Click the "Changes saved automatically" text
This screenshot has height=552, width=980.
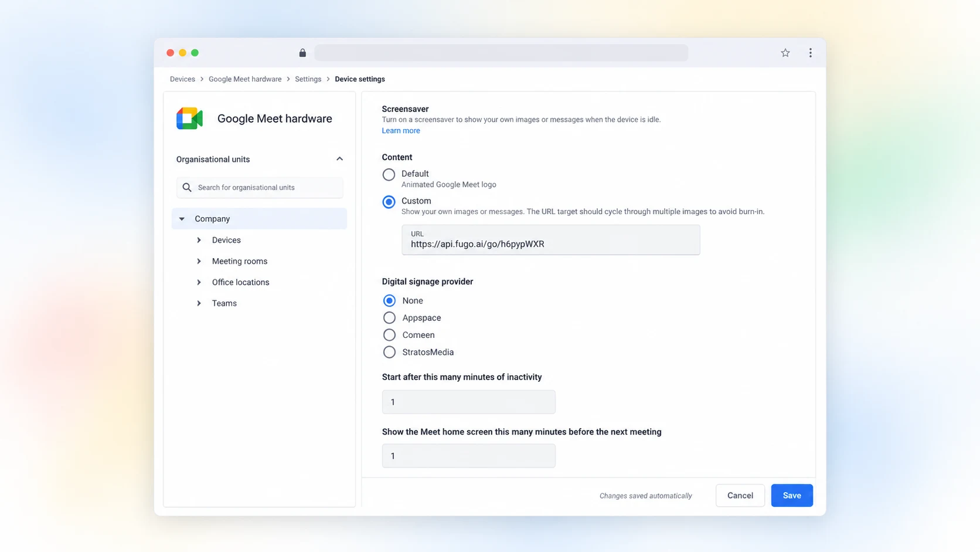pyautogui.click(x=646, y=496)
